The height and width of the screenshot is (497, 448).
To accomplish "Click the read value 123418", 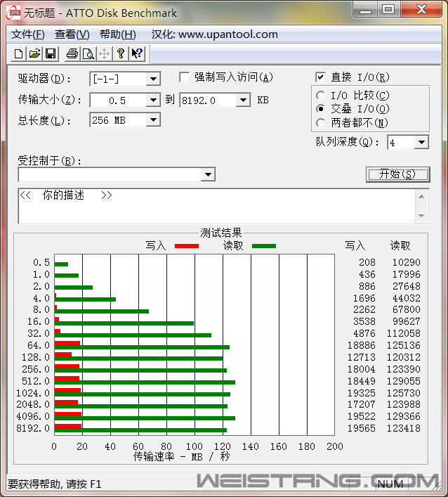I will click(x=403, y=428).
